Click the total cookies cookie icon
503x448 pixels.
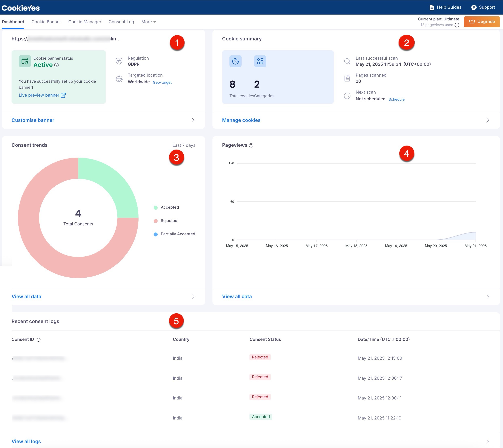[x=235, y=61]
